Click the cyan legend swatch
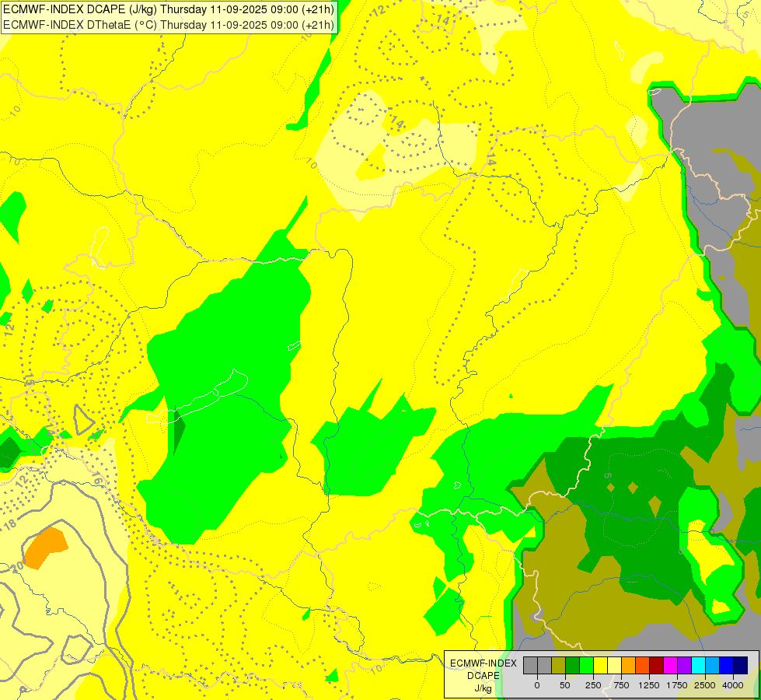 pos(698,665)
